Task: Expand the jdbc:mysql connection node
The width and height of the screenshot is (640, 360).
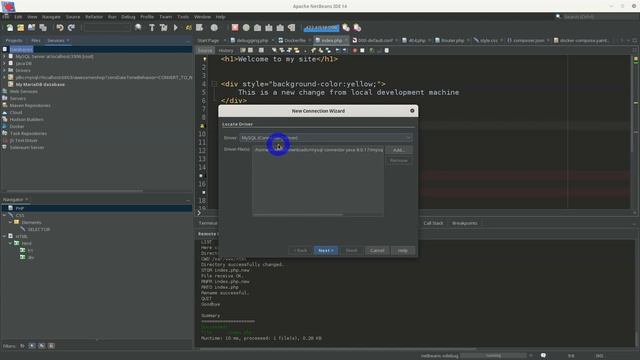Action: [4, 77]
